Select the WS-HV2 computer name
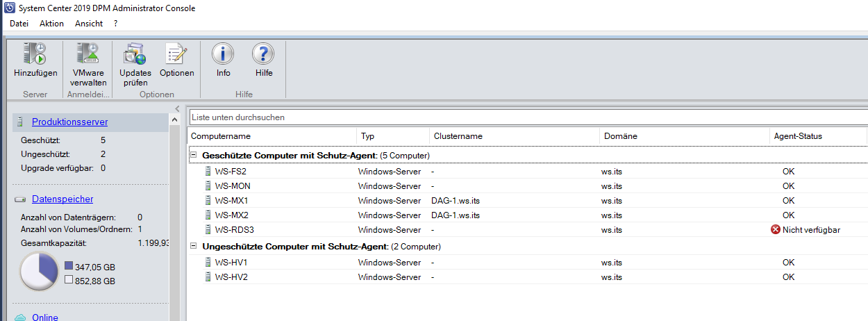 pos(231,277)
